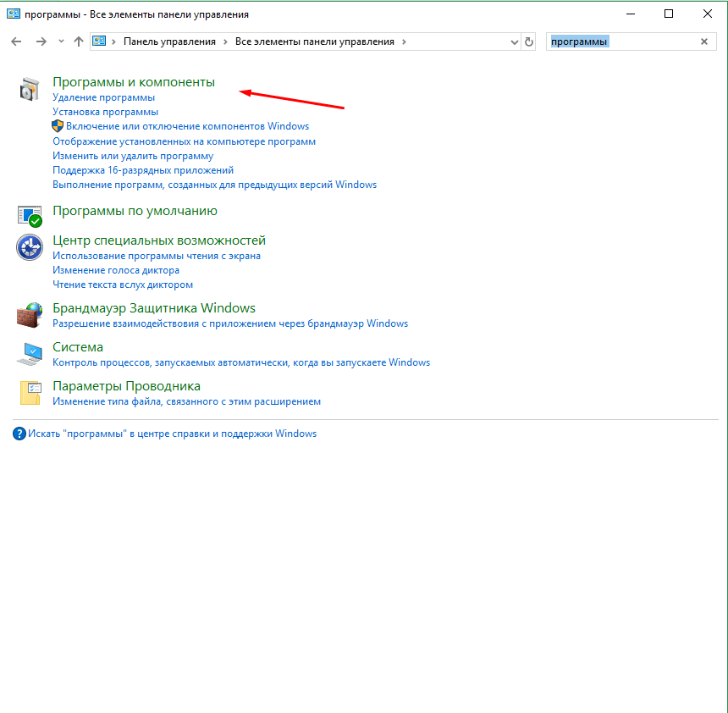Click the Центр специальных возможностей icon

(30, 247)
